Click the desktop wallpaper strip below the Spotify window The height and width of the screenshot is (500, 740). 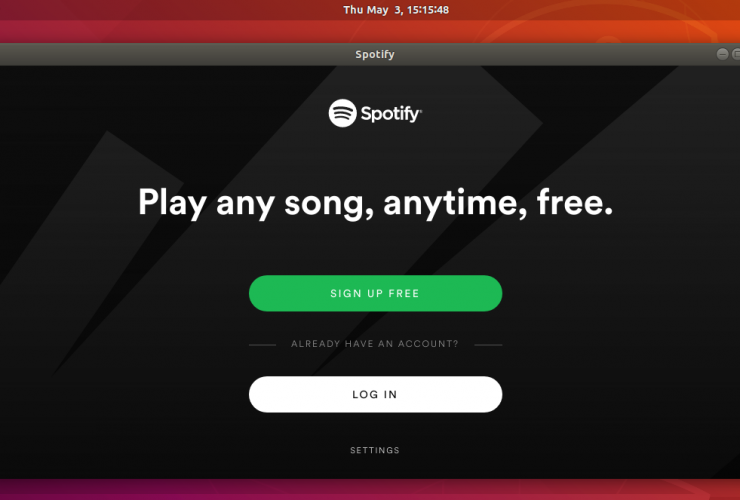tap(370, 490)
